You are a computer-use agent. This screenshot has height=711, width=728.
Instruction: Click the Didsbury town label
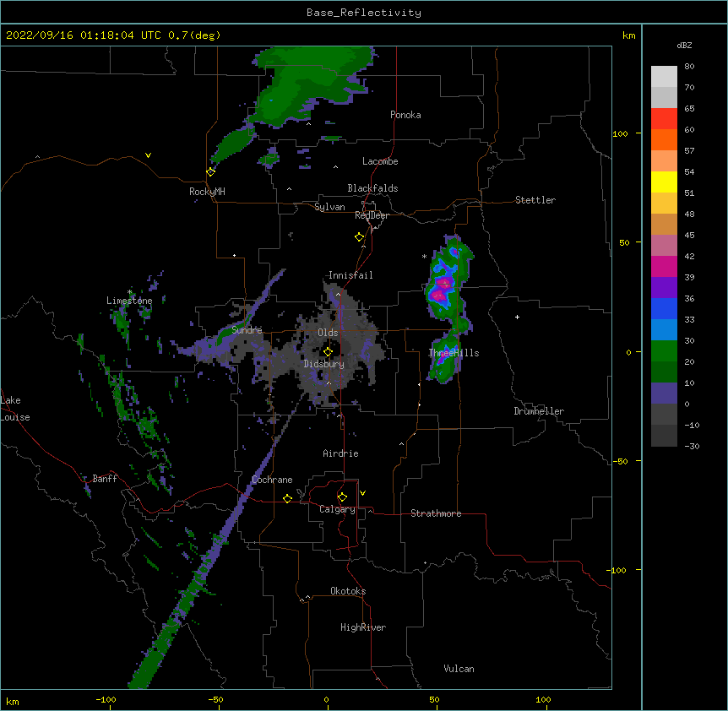(x=324, y=364)
